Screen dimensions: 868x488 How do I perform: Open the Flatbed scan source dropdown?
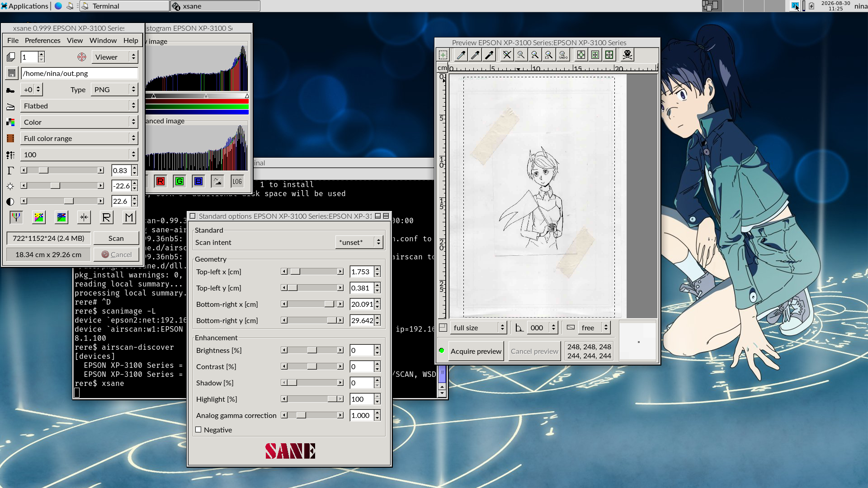79,106
